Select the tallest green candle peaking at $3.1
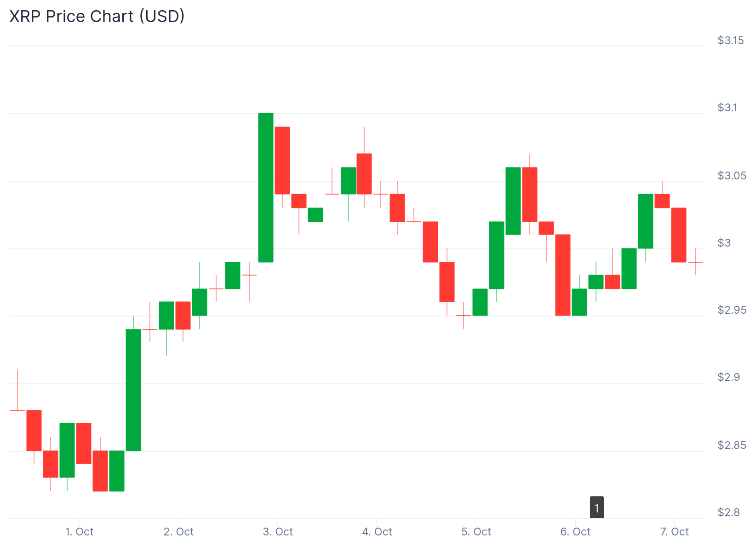The height and width of the screenshot is (552, 756). (x=266, y=187)
